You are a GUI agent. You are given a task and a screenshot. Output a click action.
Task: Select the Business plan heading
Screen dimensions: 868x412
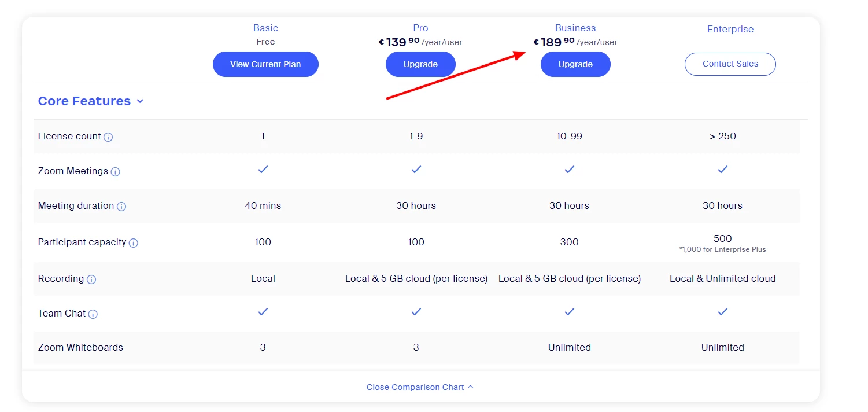575,28
